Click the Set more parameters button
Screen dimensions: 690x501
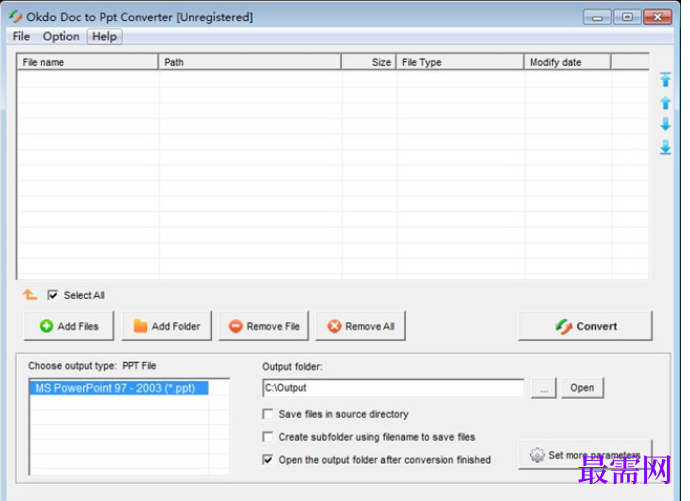coord(585,455)
